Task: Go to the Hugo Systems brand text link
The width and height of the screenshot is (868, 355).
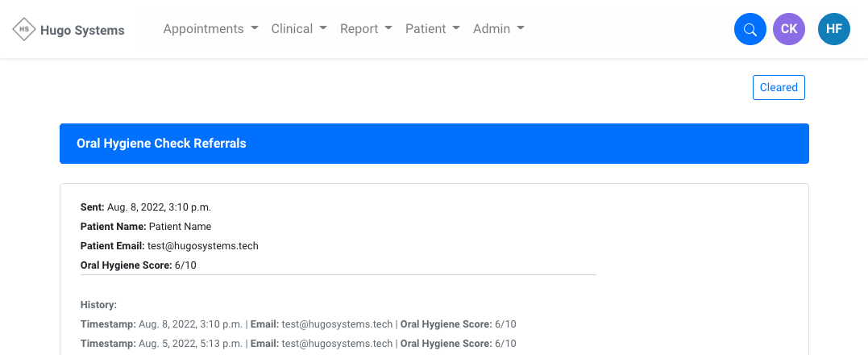Action: coord(82,31)
